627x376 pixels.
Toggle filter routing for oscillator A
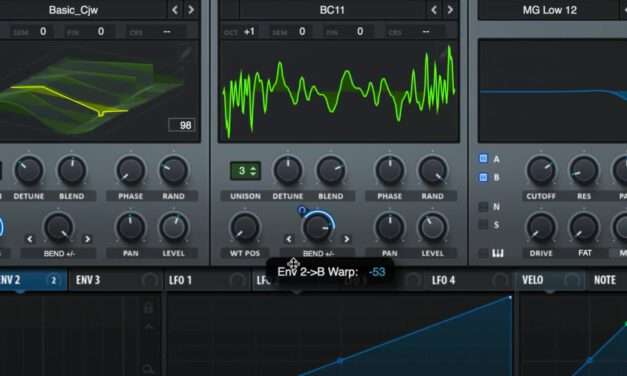(x=483, y=158)
